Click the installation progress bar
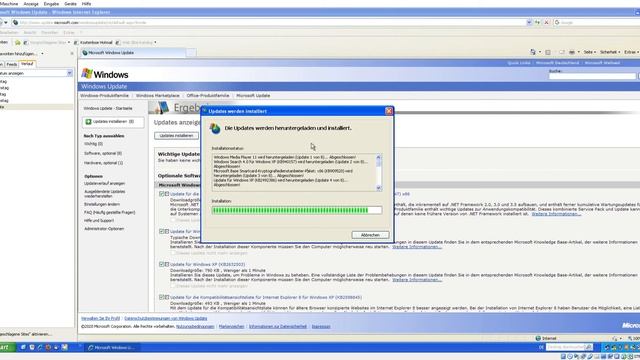 tap(297, 210)
